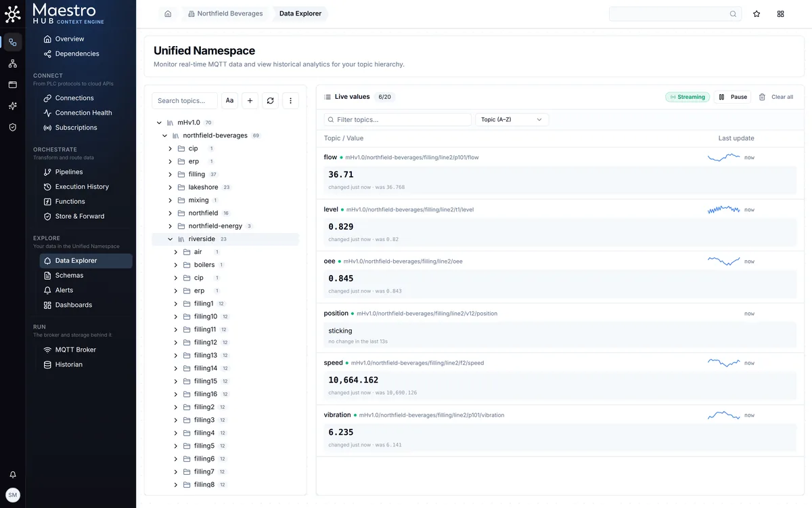812x508 pixels.
Task: Open the SM user avatar
Action: point(12,495)
